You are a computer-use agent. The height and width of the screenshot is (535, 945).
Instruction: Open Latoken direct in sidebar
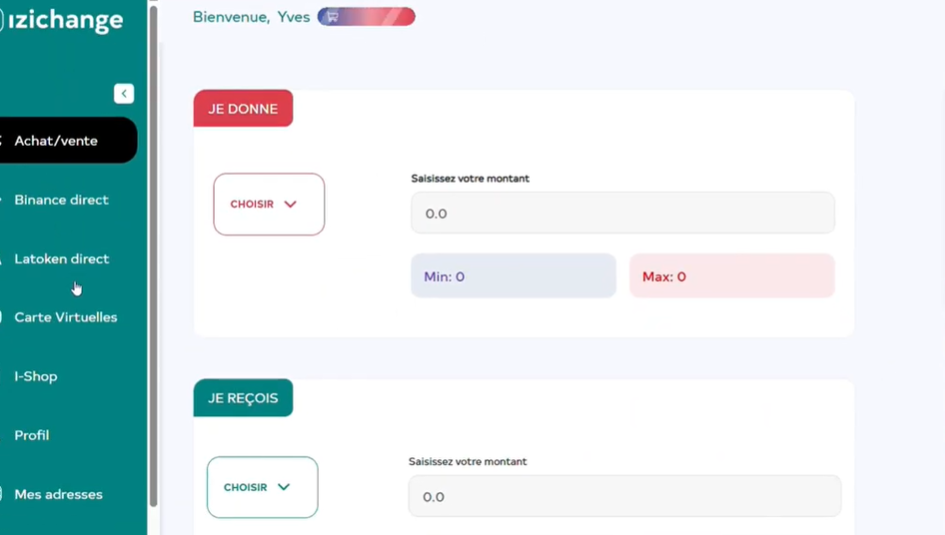point(61,259)
